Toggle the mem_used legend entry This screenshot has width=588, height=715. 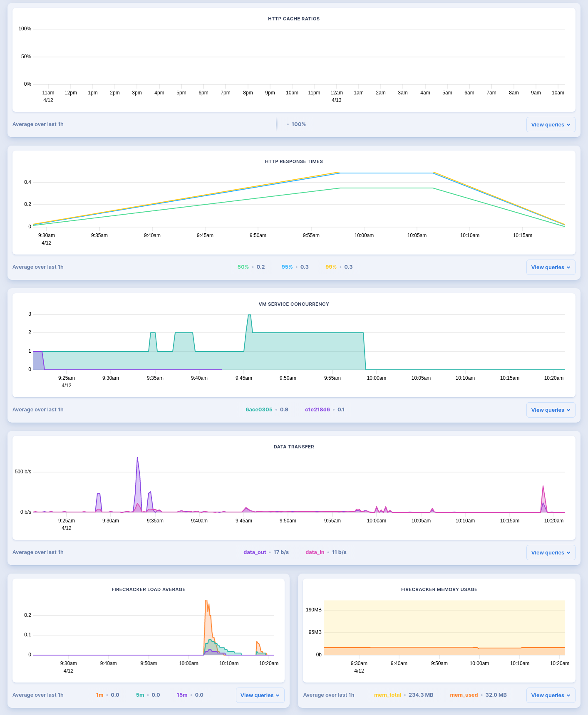(x=464, y=695)
